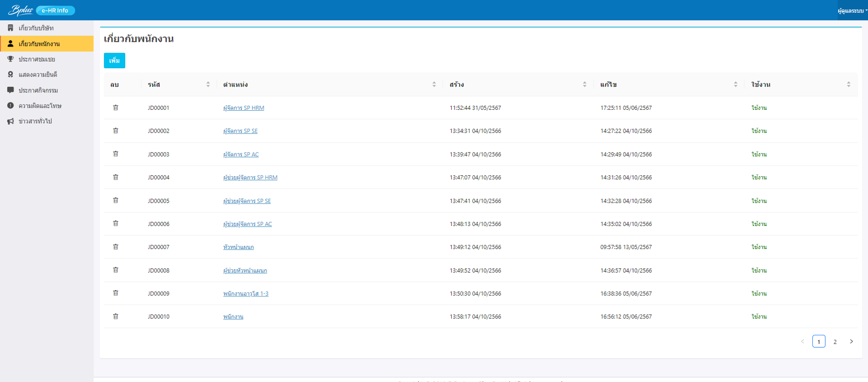Sort the table by รหัส column
868x382 pixels.
tap(208, 84)
